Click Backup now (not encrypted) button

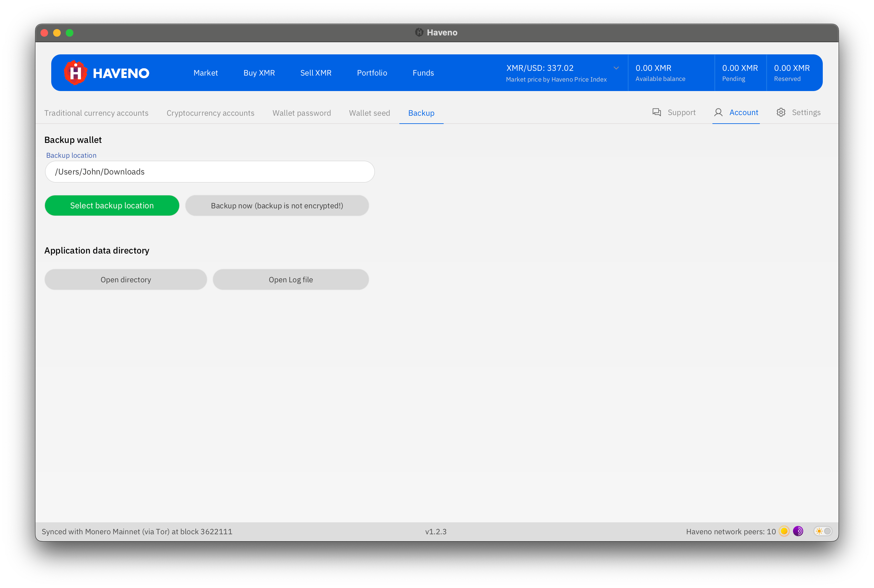click(x=277, y=205)
